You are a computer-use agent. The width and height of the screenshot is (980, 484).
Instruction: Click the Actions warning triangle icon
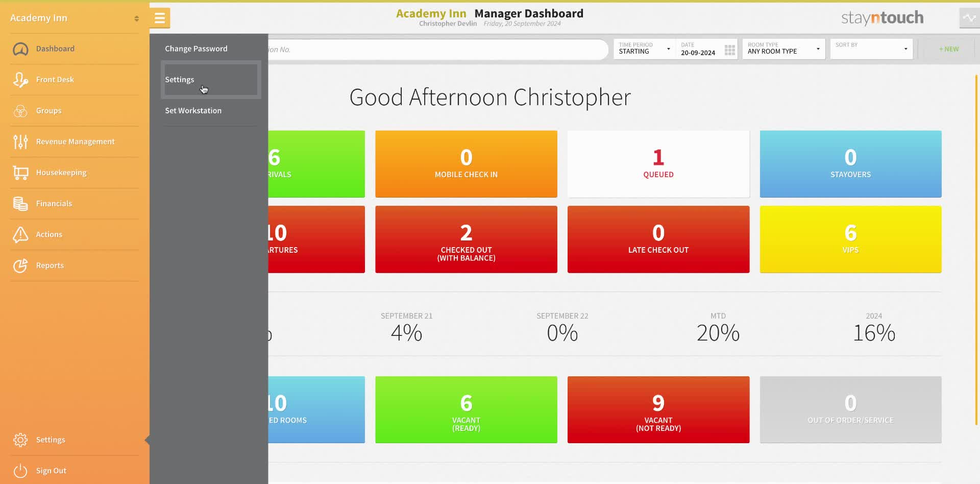point(20,234)
